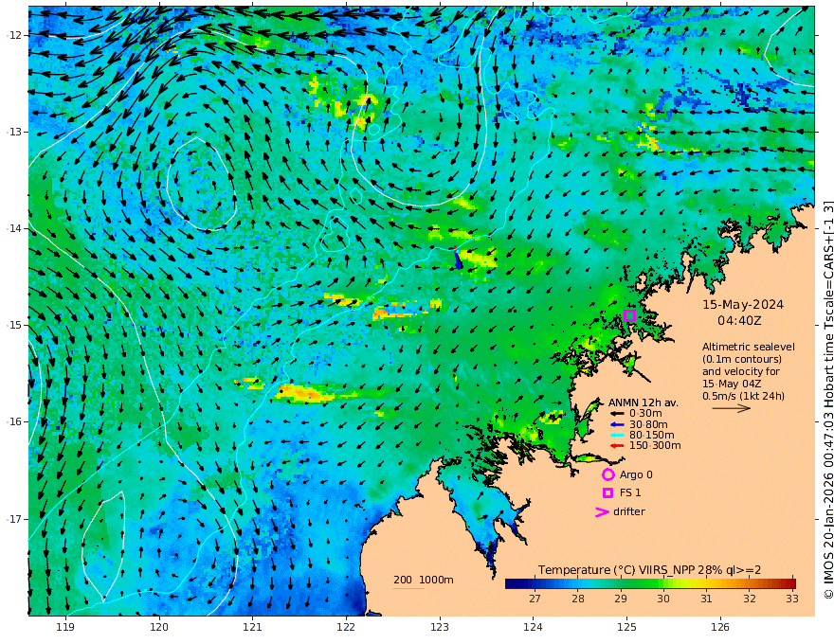Click latitude axis label -12
Screen dimensions: 834x644
[x=14, y=35]
